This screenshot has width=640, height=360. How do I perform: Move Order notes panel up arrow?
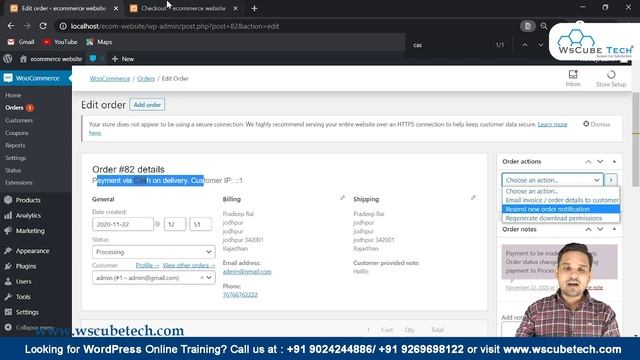pos(588,229)
